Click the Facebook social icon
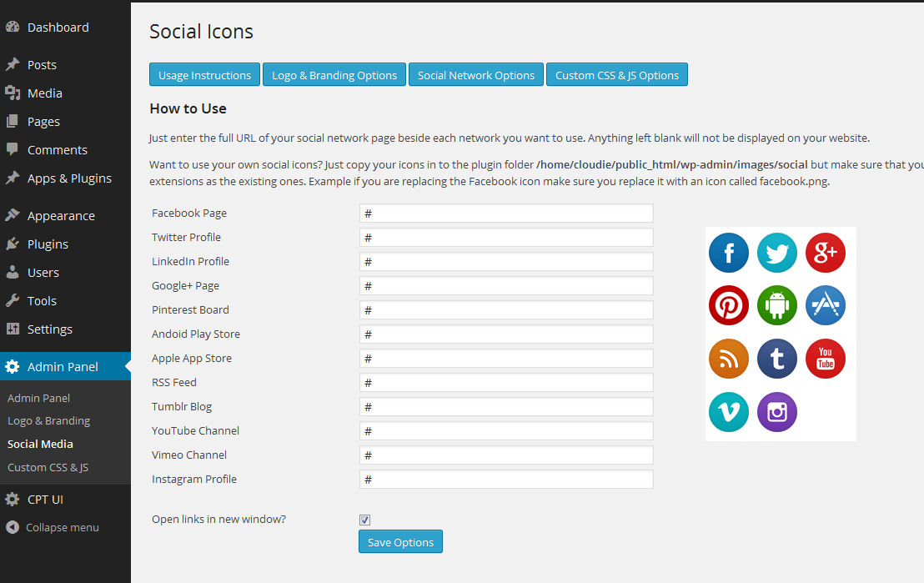The width and height of the screenshot is (924, 583). pos(728,253)
